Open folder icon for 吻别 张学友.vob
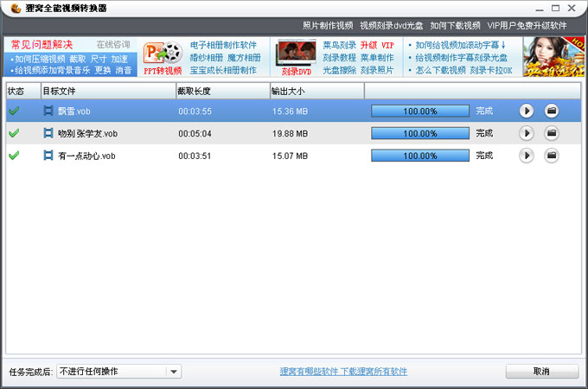 552,133
